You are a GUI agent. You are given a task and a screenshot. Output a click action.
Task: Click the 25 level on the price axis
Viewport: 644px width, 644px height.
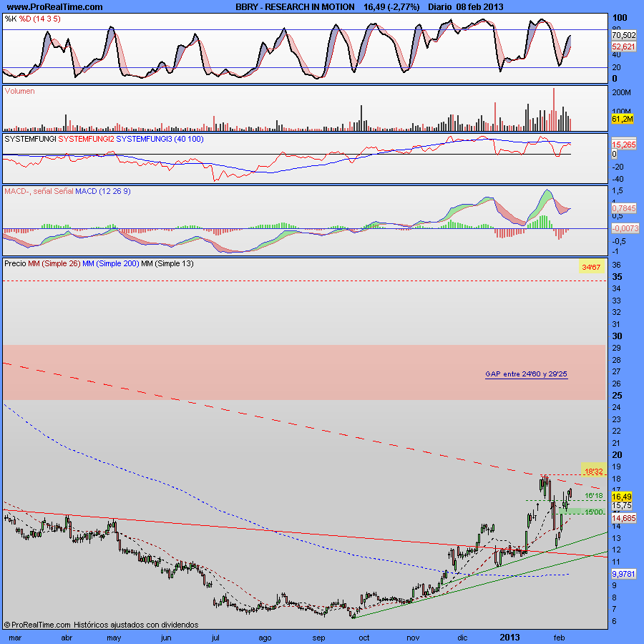[x=617, y=396]
